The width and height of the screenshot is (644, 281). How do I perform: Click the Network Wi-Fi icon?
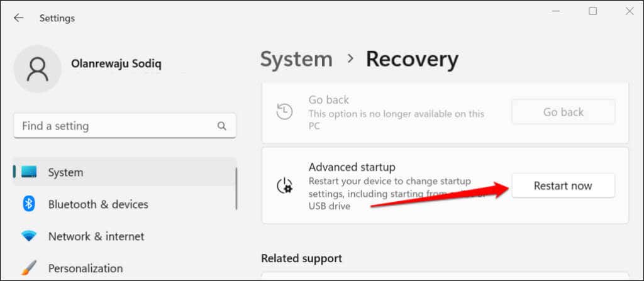[29, 236]
